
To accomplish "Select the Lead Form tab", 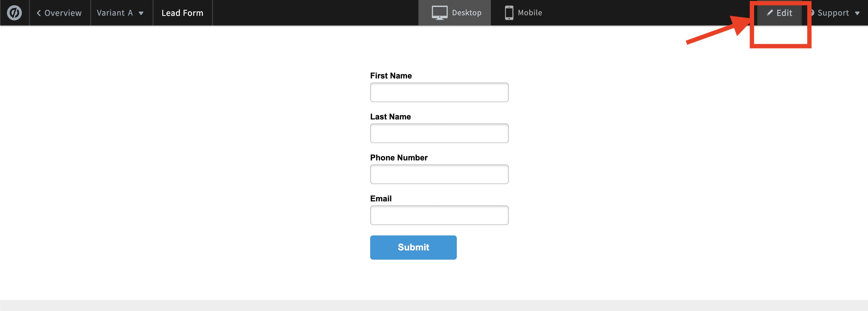I will [x=182, y=13].
